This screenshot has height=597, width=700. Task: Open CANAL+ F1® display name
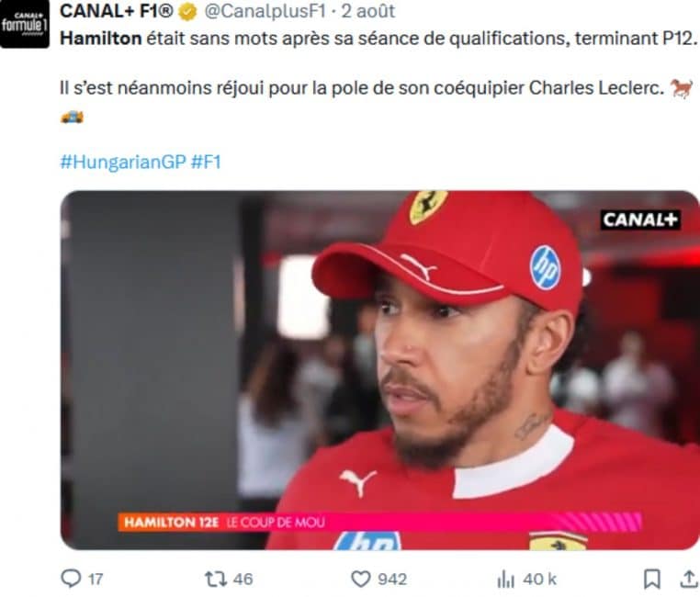(x=116, y=12)
